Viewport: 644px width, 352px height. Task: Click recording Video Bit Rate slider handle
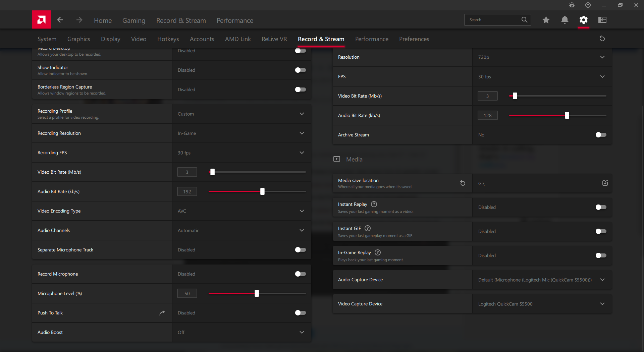212,172
